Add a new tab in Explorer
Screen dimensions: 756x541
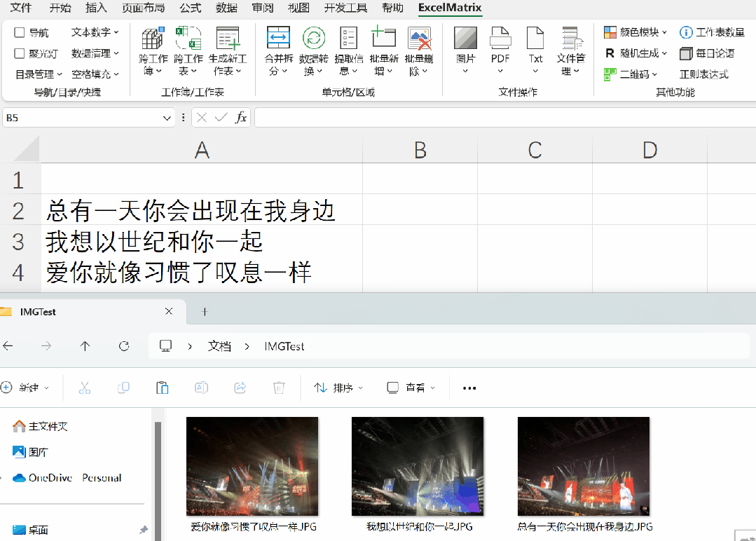(205, 312)
